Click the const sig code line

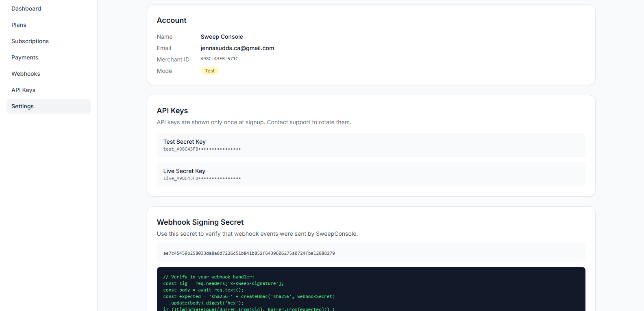point(224,283)
